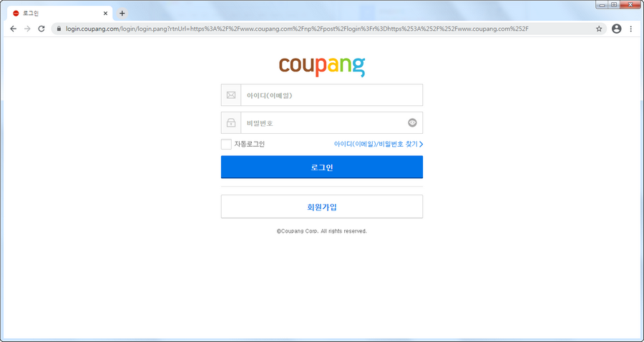
Task: Click the lock icon beside the password field
Action: (231, 123)
